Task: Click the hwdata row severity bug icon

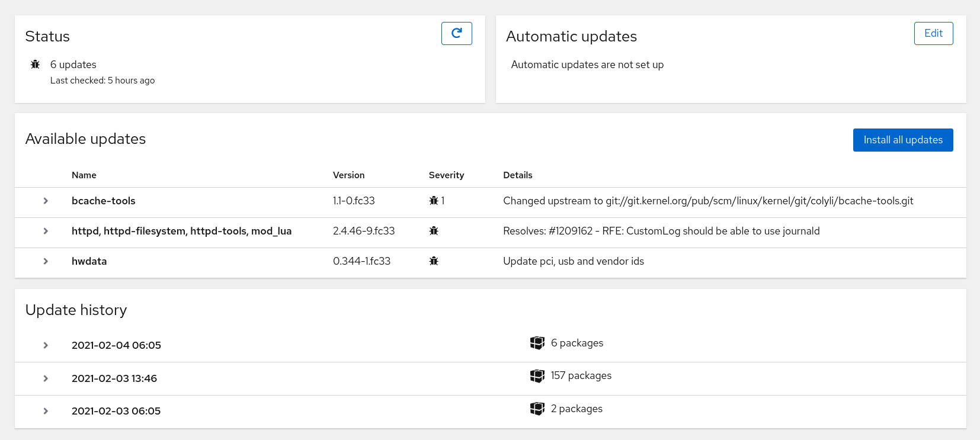Action: coord(434,261)
